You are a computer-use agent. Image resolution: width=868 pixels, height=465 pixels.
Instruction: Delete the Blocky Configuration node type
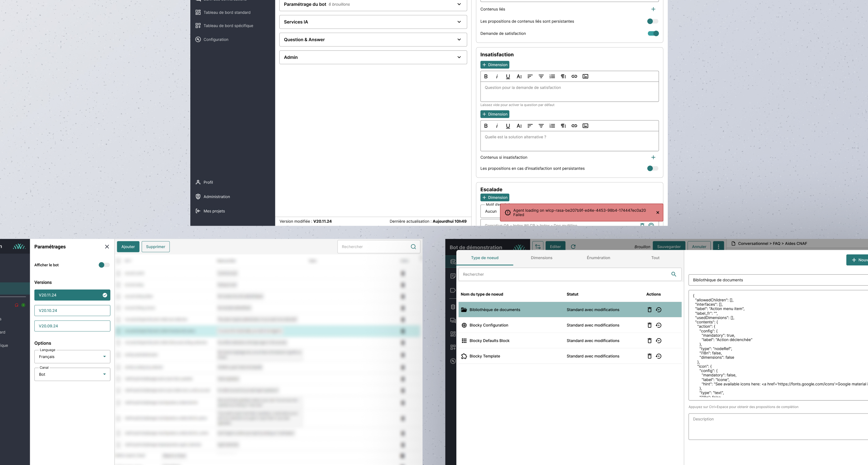click(x=649, y=325)
